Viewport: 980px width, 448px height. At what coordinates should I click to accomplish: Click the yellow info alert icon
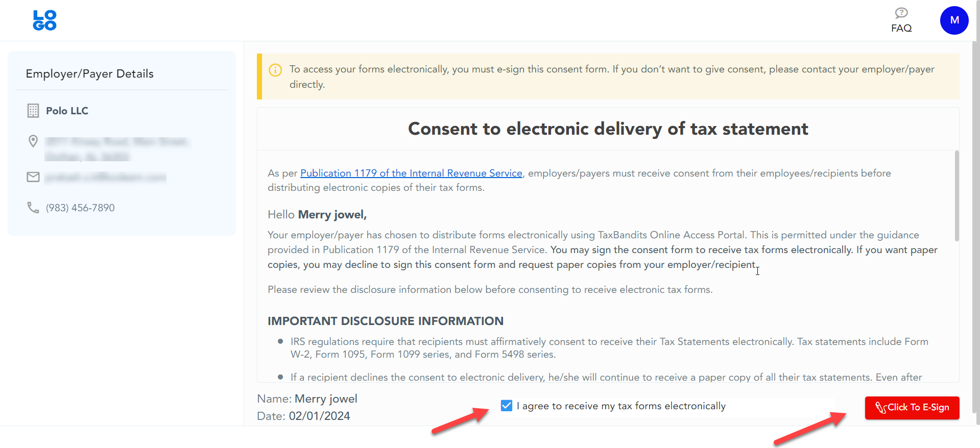(275, 70)
